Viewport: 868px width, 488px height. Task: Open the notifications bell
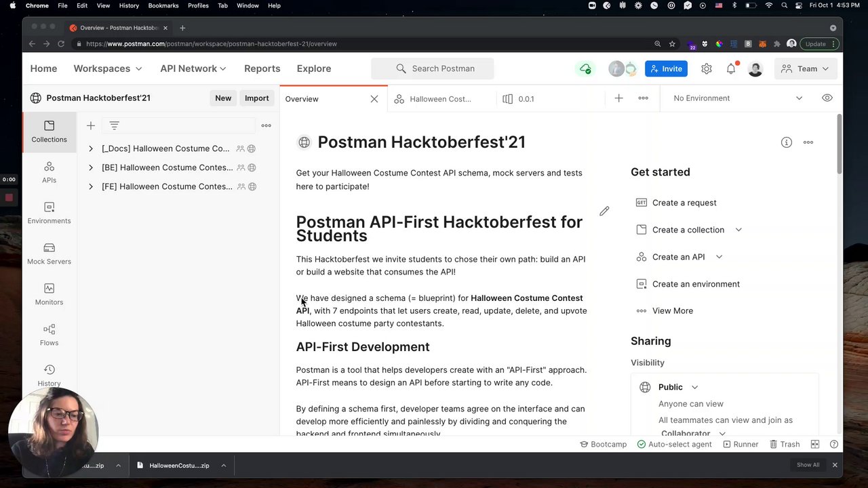[731, 68]
